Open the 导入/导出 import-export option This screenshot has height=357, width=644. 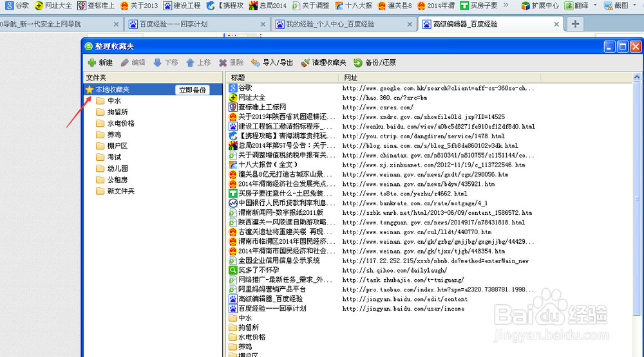272,62
